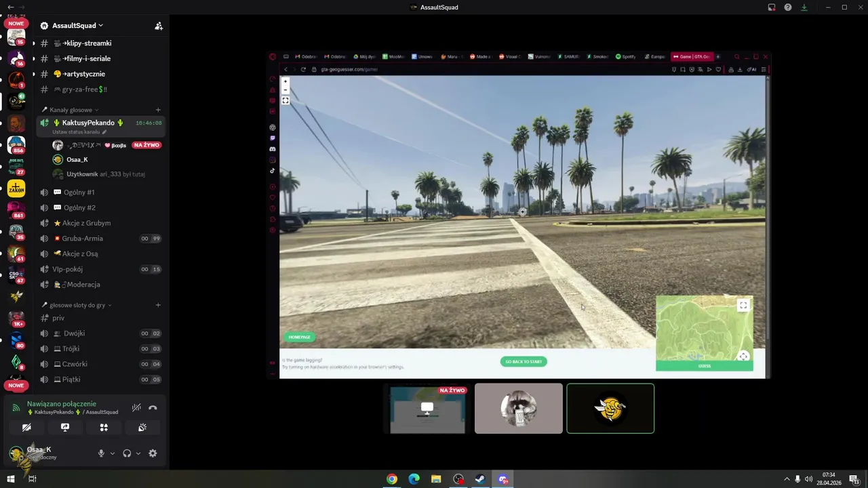Open Windows Start menu
This screenshot has height=488, width=868.
[11, 479]
